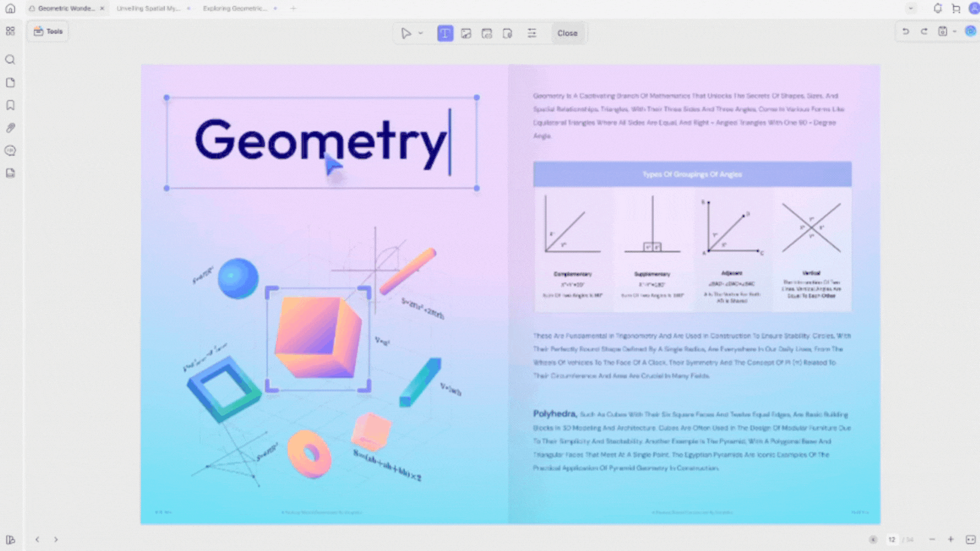Select the Complementary angle diagram
This screenshot has width=980, height=551.
pos(573,225)
